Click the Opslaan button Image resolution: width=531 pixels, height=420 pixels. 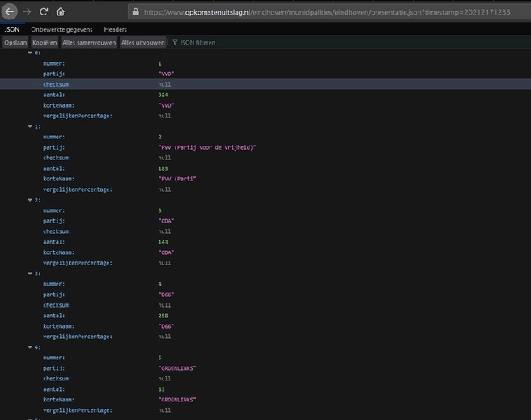pos(15,42)
